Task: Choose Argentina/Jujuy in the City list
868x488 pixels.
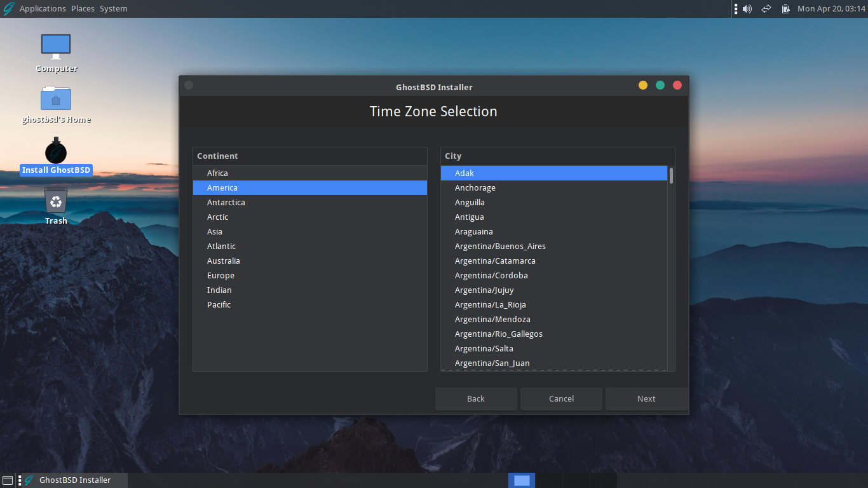Action: [x=554, y=290]
